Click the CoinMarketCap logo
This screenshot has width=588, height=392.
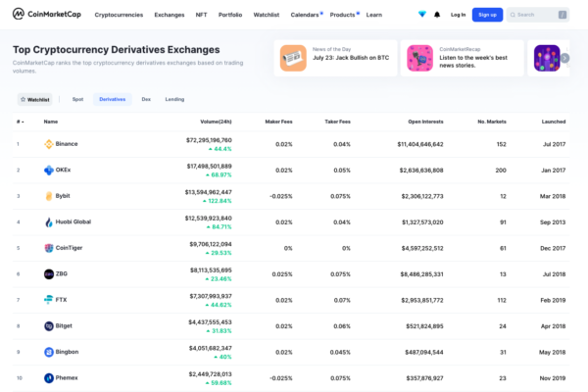(x=46, y=15)
